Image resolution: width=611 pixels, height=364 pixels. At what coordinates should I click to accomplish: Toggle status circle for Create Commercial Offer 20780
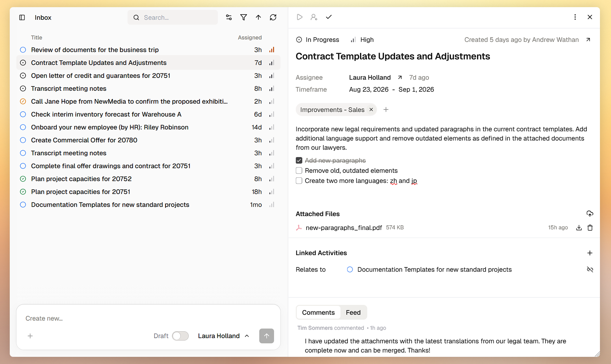point(23,140)
